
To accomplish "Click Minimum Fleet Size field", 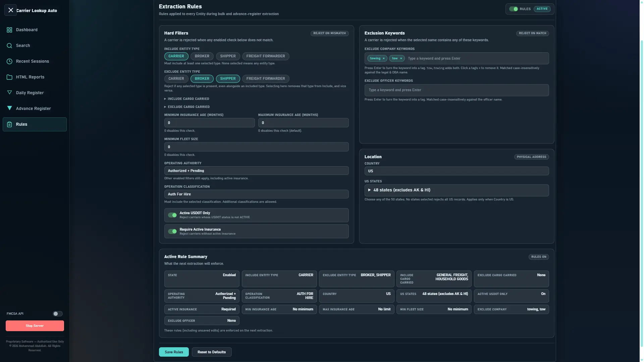I will (256, 147).
